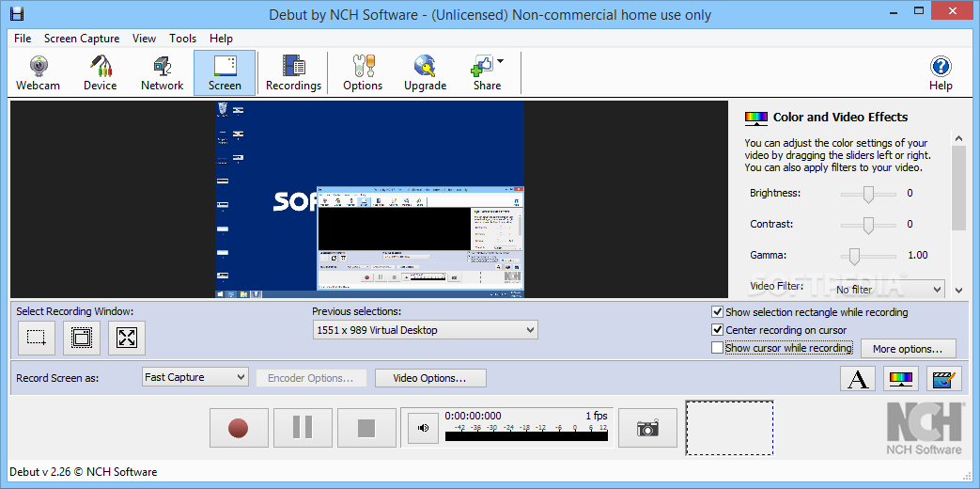
Task: Open the Share dropdown arrow
Action: click(x=500, y=61)
